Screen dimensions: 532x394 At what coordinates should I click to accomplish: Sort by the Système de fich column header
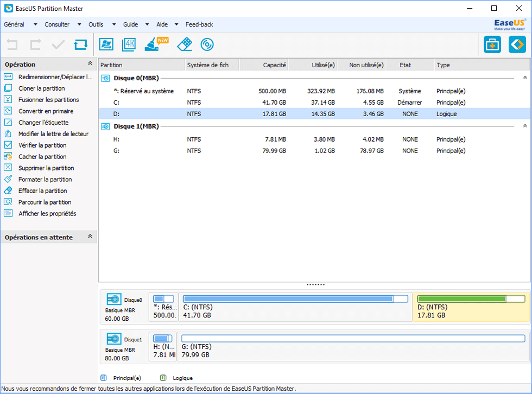[212, 65]
